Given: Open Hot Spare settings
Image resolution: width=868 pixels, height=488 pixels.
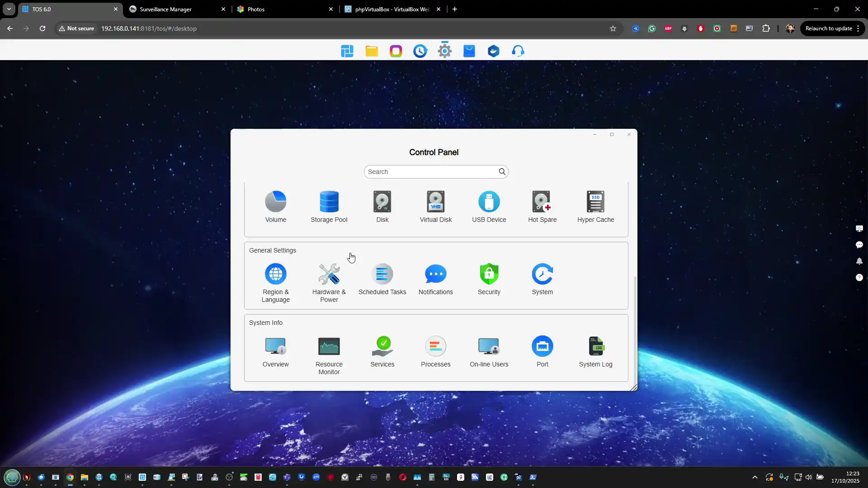Looking at the screenshot, I should [x=542, y=202].
